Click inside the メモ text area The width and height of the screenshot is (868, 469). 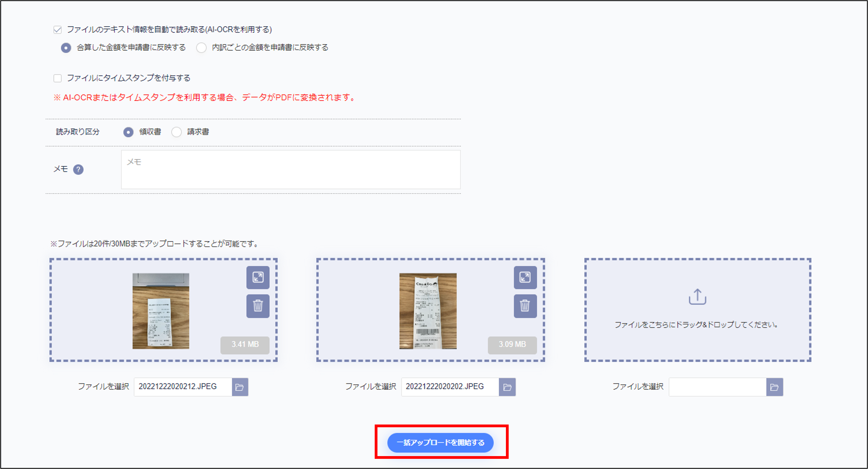290,170
